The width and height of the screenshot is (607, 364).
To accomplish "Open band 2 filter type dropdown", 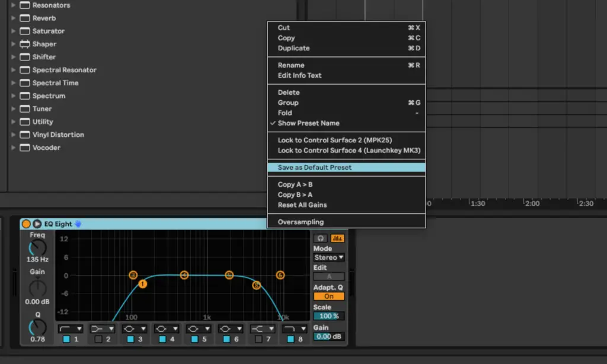I will [102, 329].
